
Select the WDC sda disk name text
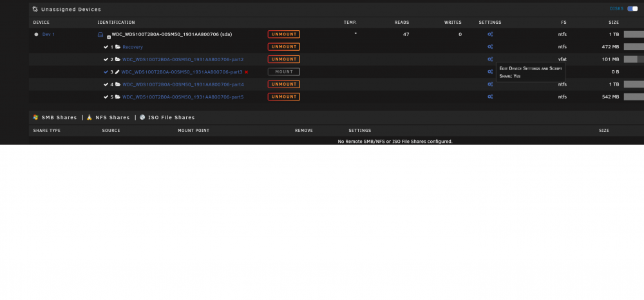pos(172,35)
